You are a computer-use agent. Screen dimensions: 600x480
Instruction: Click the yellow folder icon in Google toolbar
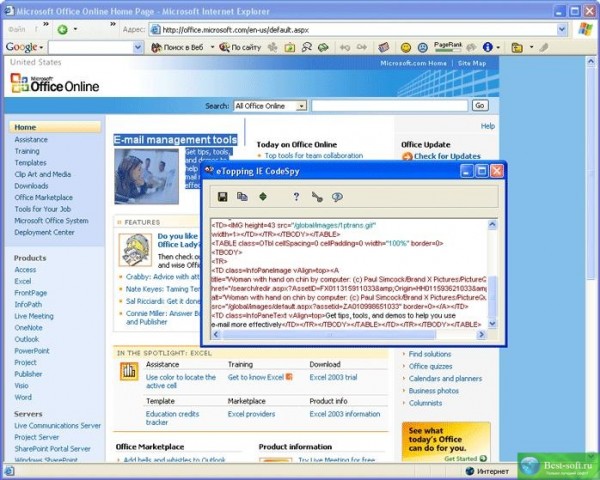coord(517,47)
